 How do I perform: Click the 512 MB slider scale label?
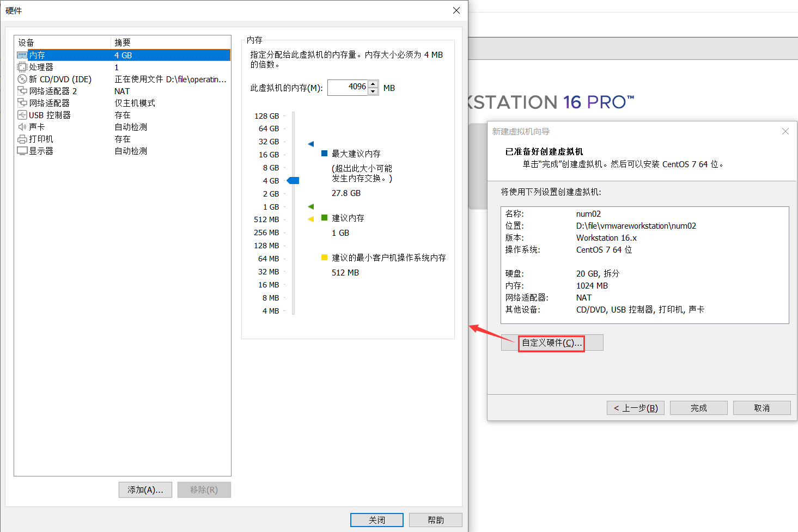(x=266, y=219)
